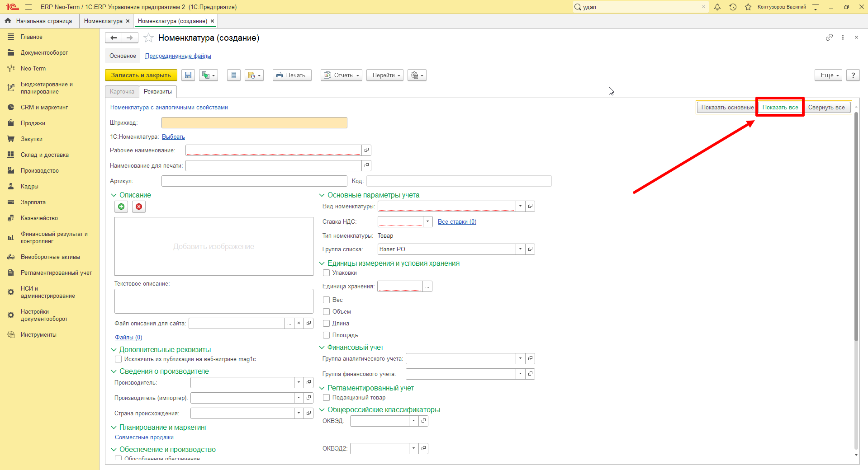This screenshot has width=868, height=470.
Task: Check Подакцизный товар option
Action: coord(326,398)
